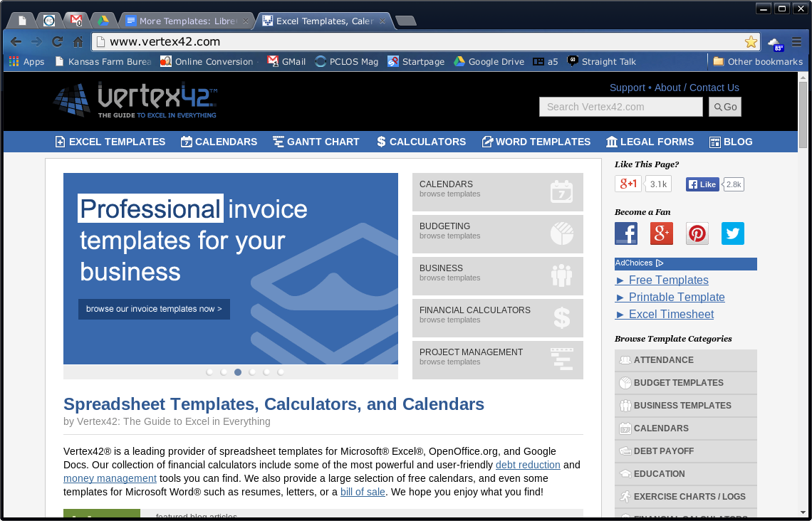Browse the Business templates tile

(x=498, y=275)
